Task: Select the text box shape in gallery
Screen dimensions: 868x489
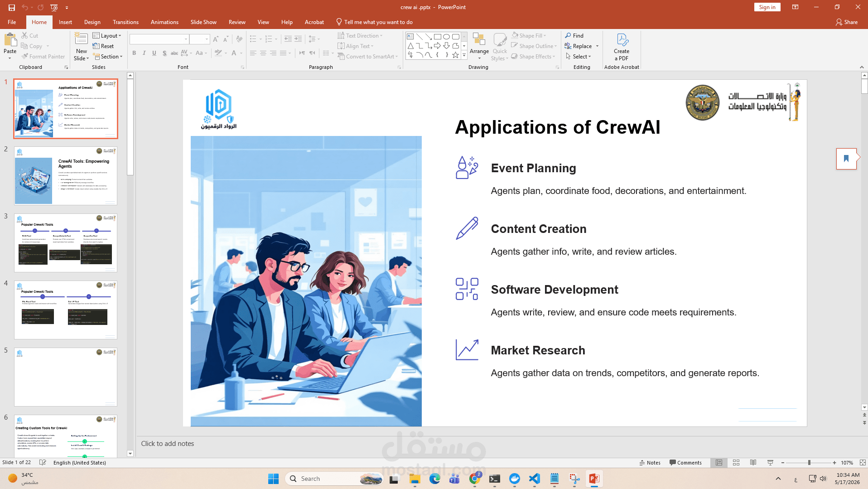Action: (x=410, y=37)
